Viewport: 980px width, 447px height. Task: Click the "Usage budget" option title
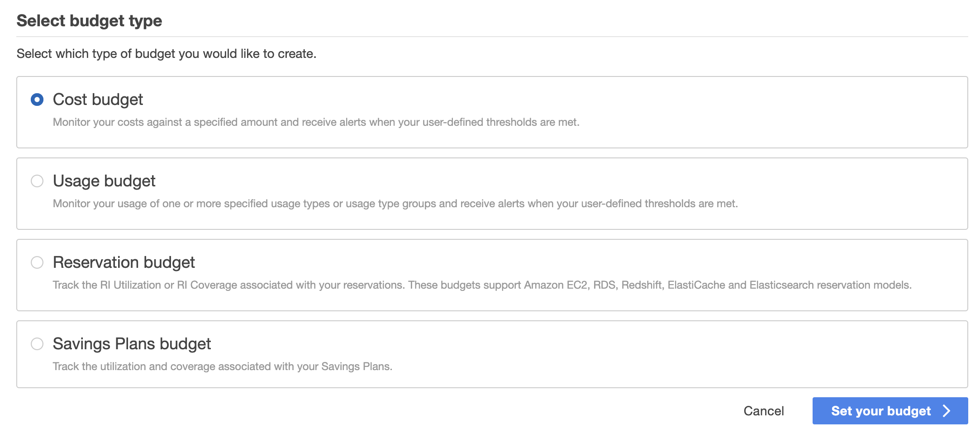(104, 181)
